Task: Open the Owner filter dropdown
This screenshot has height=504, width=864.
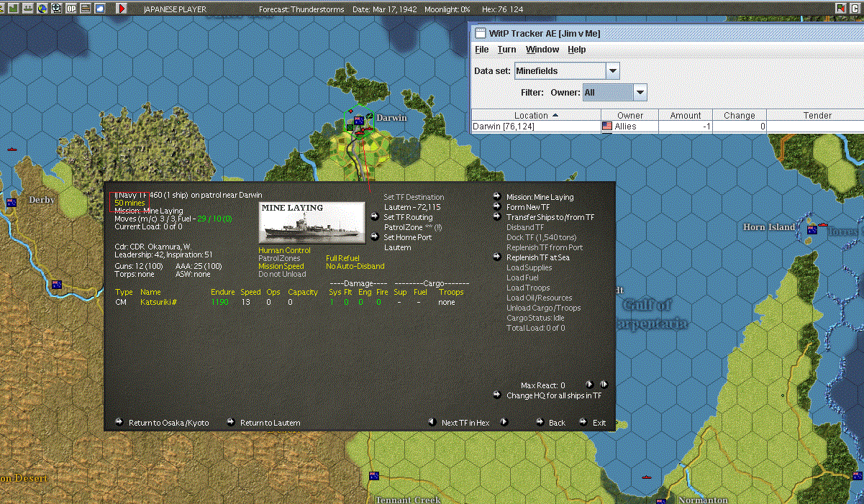Action: pos(640,92)
